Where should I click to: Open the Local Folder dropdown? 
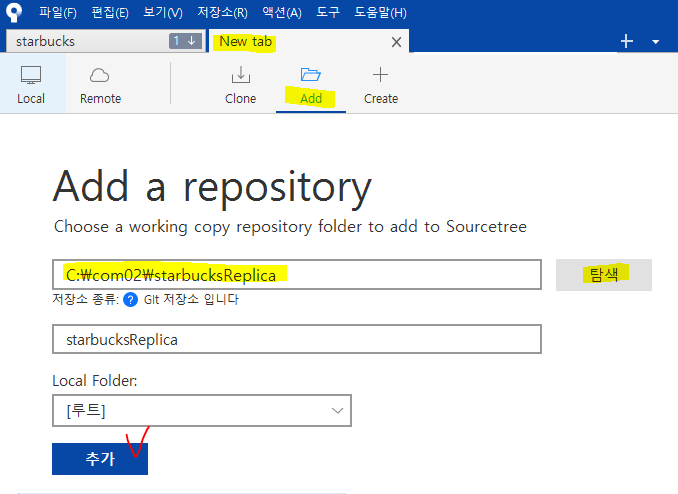click(202, 410)
